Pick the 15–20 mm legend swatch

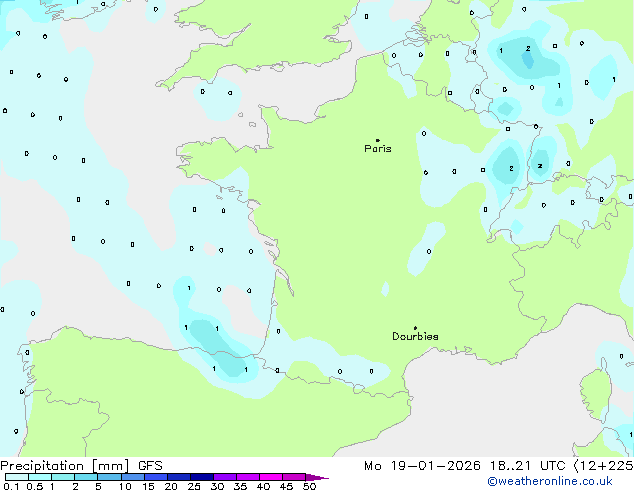click(x=156, y=477)
